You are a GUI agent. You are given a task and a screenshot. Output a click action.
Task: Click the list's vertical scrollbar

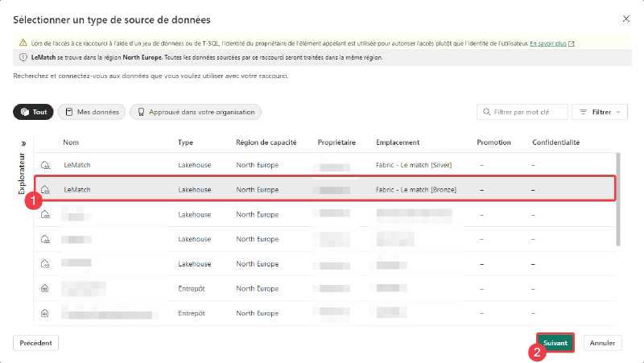[x=618, y=199]
